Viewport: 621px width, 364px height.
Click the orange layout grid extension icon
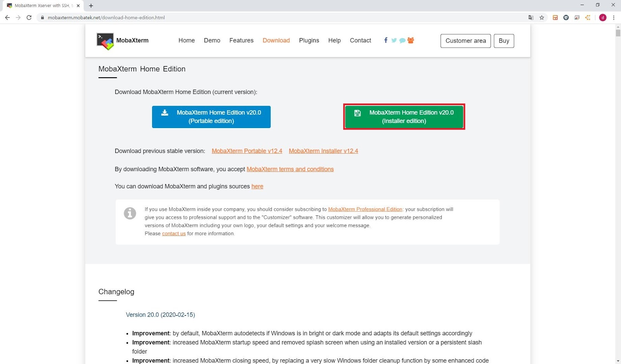[555, 17]
